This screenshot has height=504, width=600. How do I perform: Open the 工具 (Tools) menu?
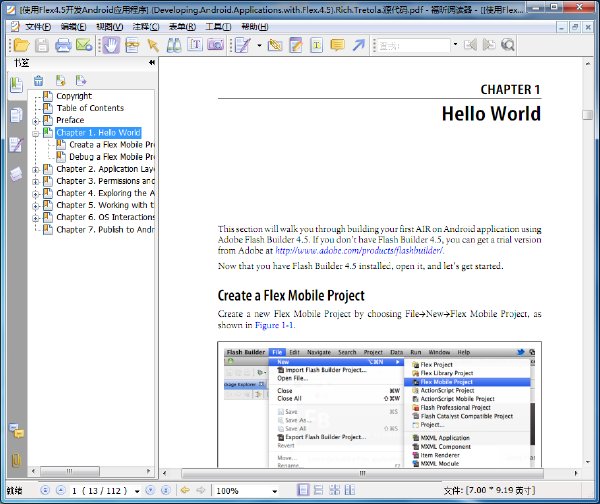pyautogui.click(x=218, y=27)
